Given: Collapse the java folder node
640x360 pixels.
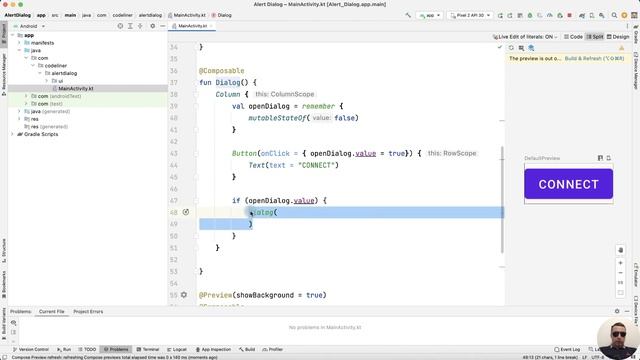Looking at the screenshot, I should point(19,51).
